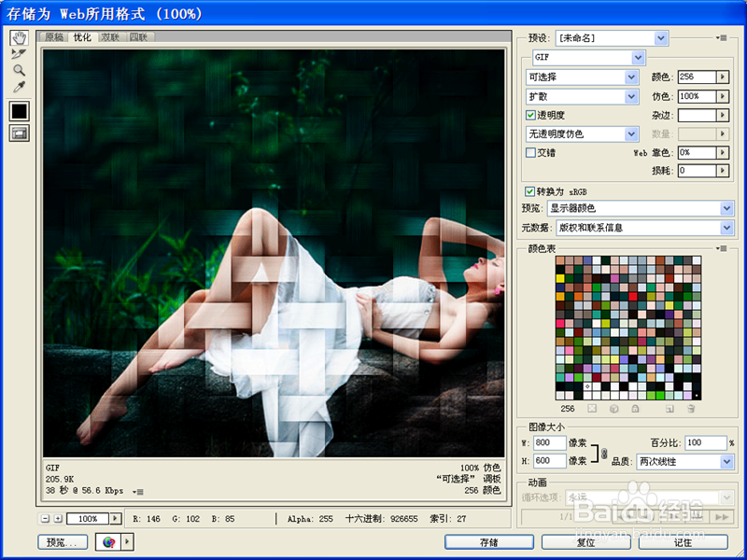Click the optimized image preview
Screen dimensions: 747x560
point(274,253)
